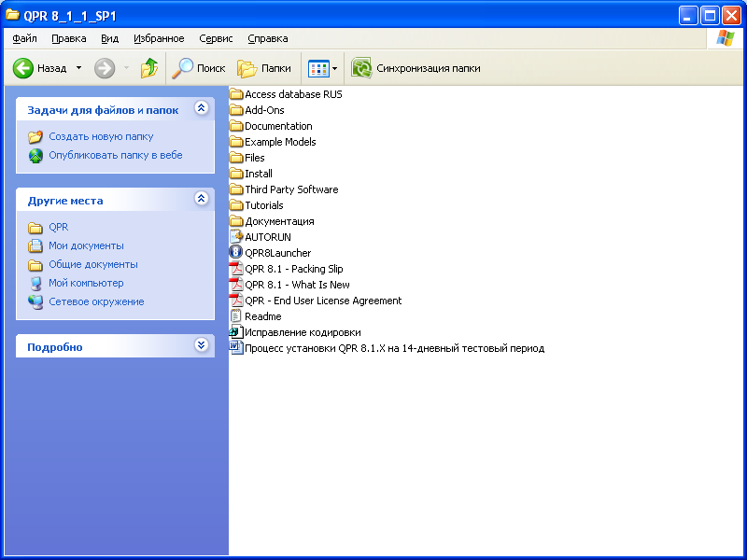Viewport: 747px width, 560px height.
Task: Select the text 'AUTORUN'
Action: coord(268,237)
